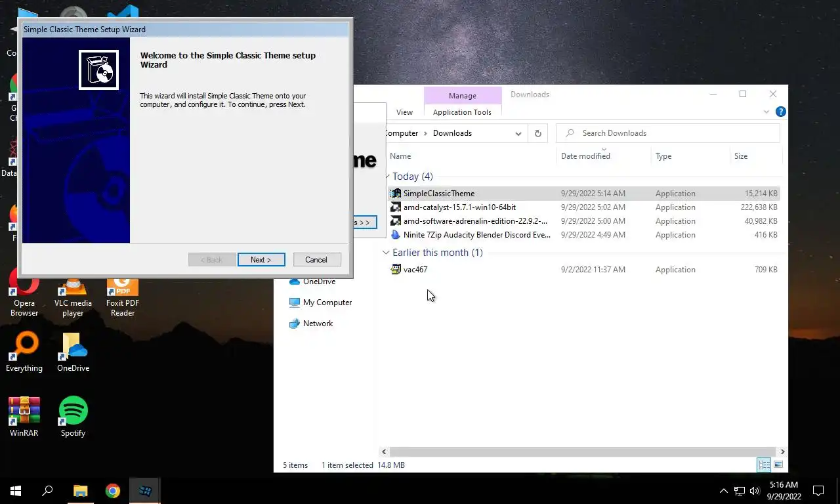Screen dimensions: 840x504
Task: Select the vac467 application icon
Action: pyautogui.click(x=396, y=270)
